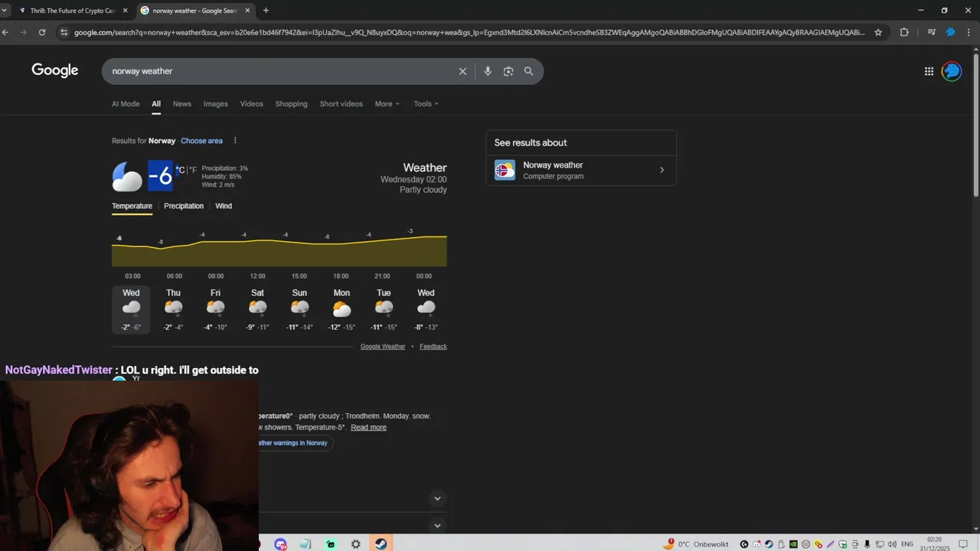Select Saturday forecast day
Viewport: 980px width, 551px height.
(x=257, y=309)
